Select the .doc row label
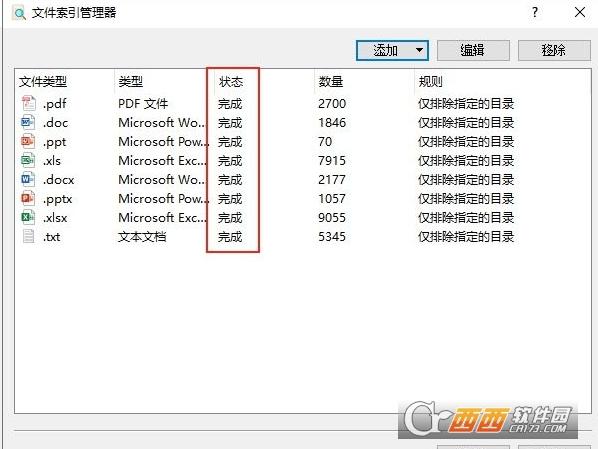This screenshot has height=449, width=598. pos(55,123)
